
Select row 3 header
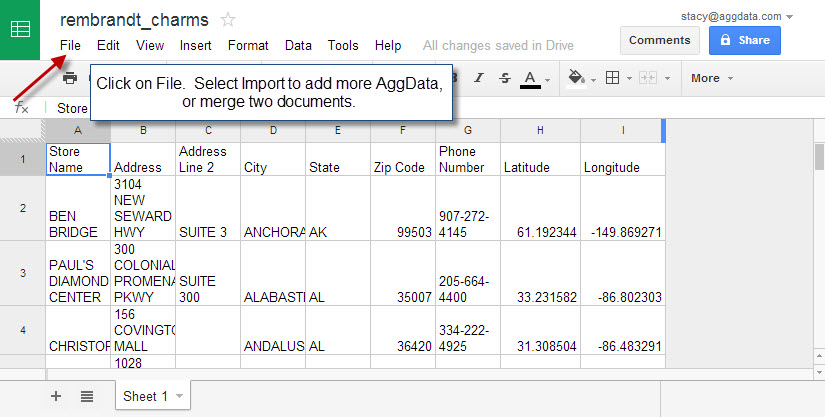pos(23,273)
